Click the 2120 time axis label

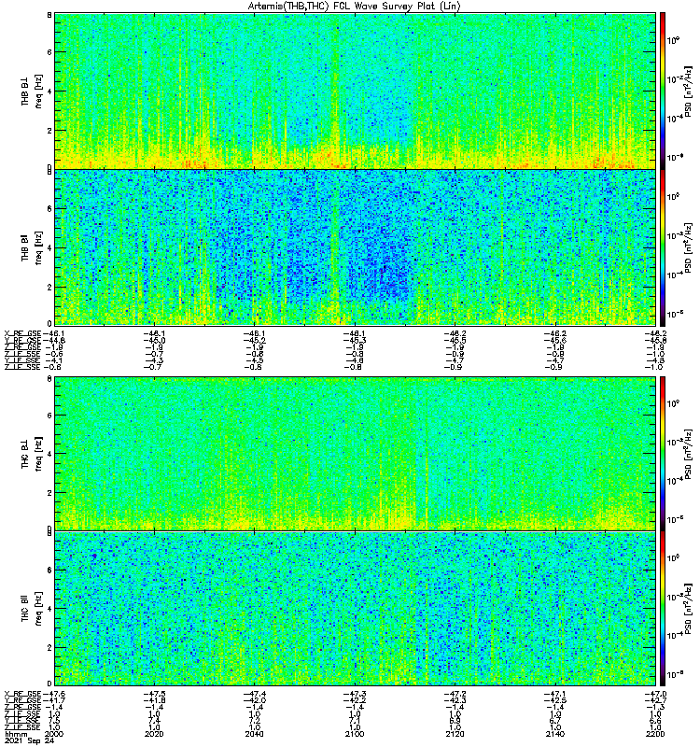[455, 734]
